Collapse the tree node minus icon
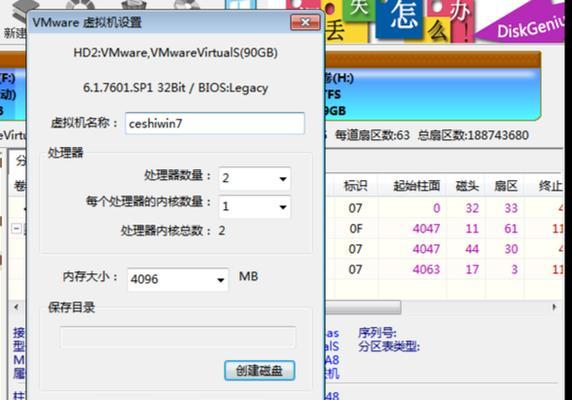The height and width of the screenshot is (400, 572). click(x=16, y=229)
